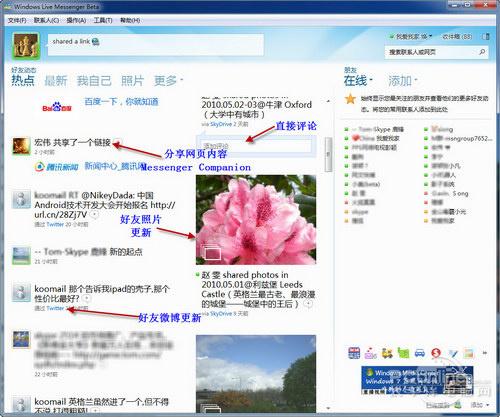This screenshot has width=500, height=417.
Task: Click the Tencent News logo
Action: [57, 166]
